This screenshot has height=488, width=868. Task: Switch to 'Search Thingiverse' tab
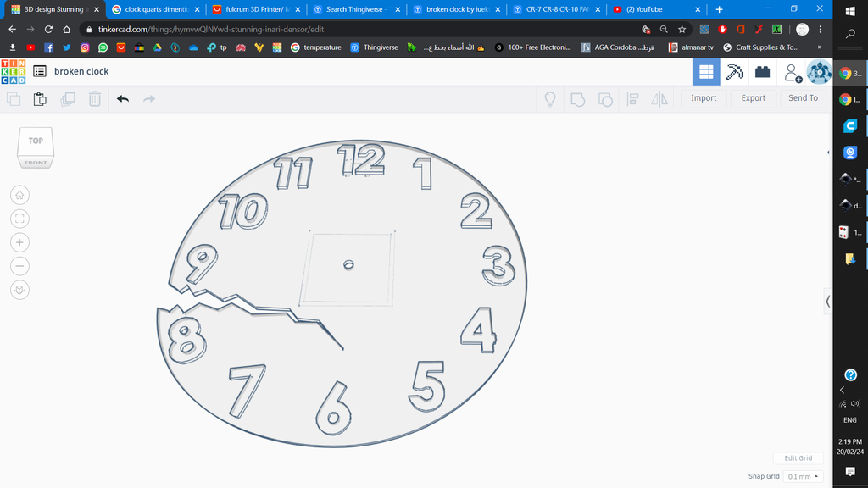356,9
